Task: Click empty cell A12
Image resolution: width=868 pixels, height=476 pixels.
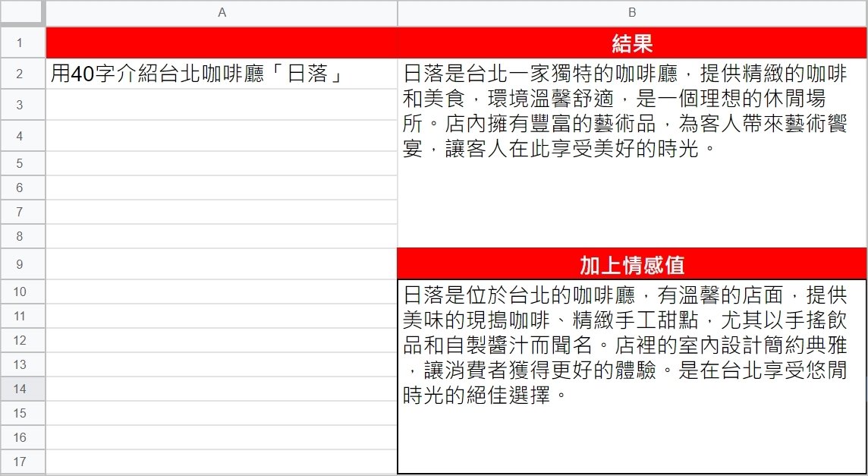Action: [222, 340]
